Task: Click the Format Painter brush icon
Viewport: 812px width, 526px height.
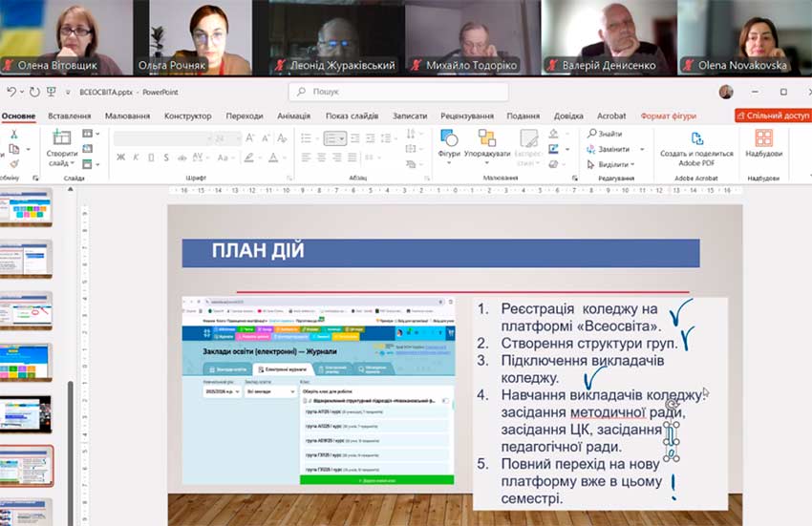Action: pyautogui.click(x=13, y=163)
